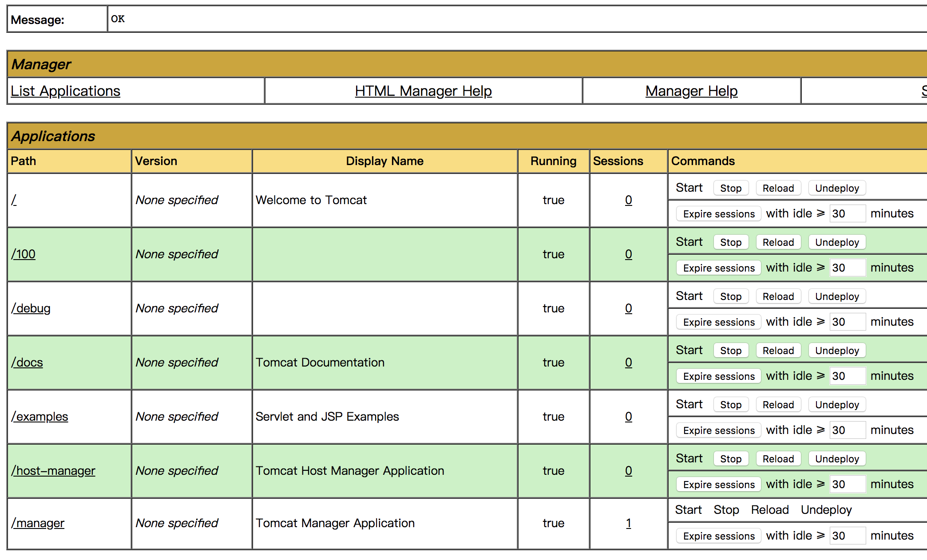Open the Manager Help link

[691, 91]
